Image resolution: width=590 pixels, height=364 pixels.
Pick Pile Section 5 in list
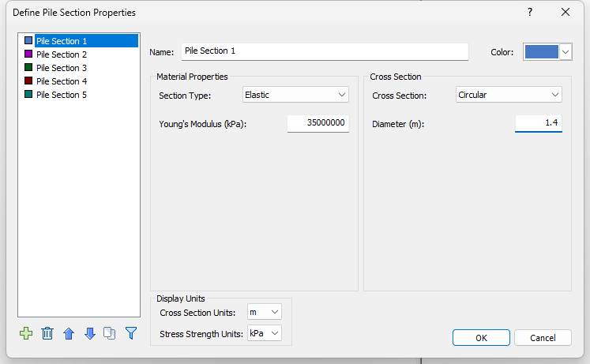click(61, 95)
